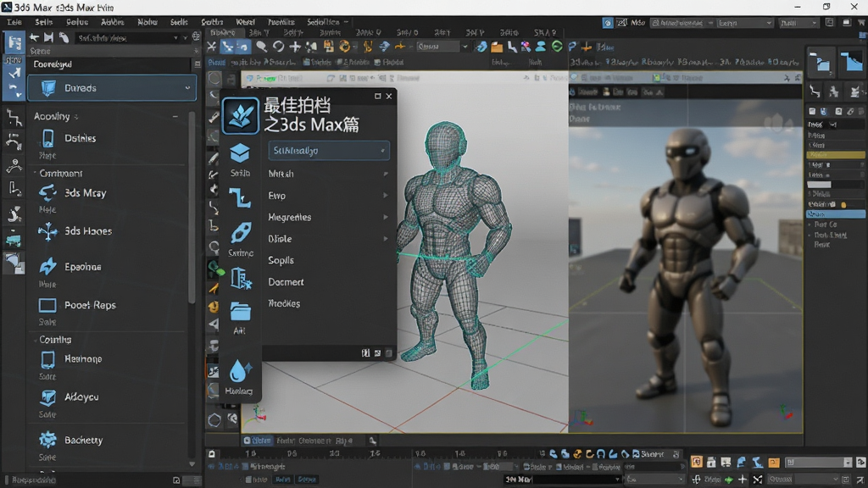The height and width of the screenshot is (488, 868).
Task: Collapse the Countins section
Action: point(35,340)
